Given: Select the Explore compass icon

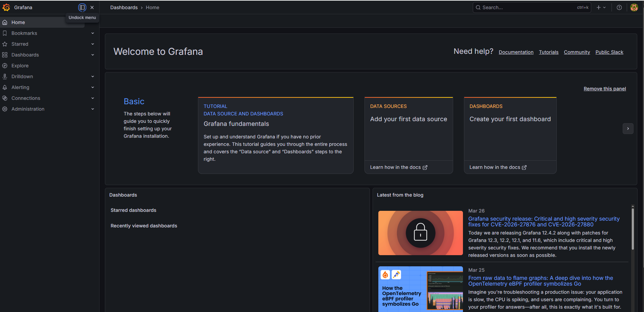Looking at the screenshot, I should [x=5, y=65].
